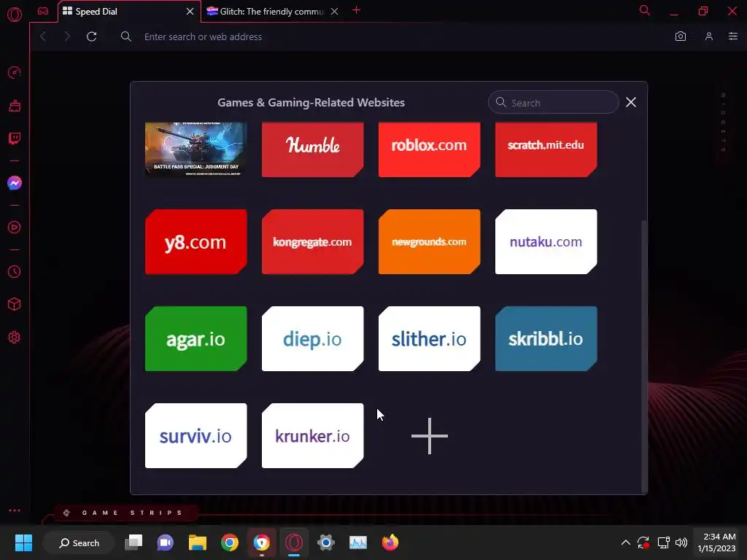Open Task View in taskbar
Screen dimensions: 747x560
tap(133, 542)
